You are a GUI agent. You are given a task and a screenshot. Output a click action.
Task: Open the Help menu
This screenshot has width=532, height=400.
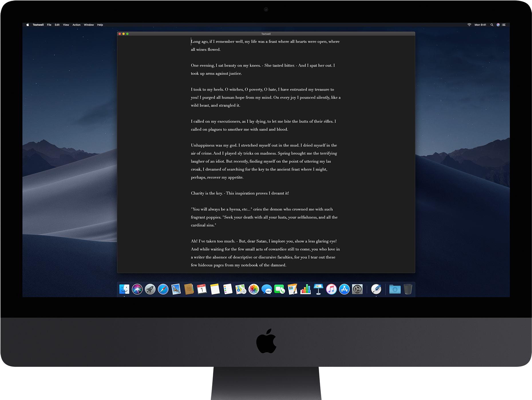[100, 25]
